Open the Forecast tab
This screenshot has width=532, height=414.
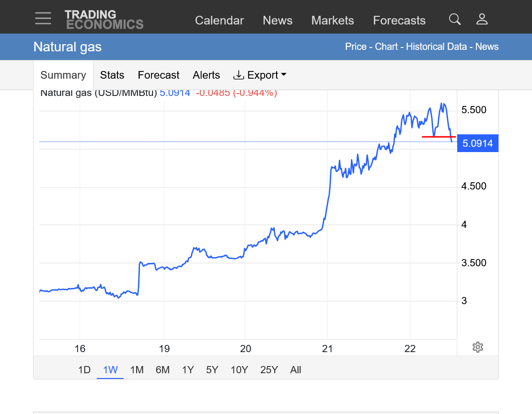point(158,75)
